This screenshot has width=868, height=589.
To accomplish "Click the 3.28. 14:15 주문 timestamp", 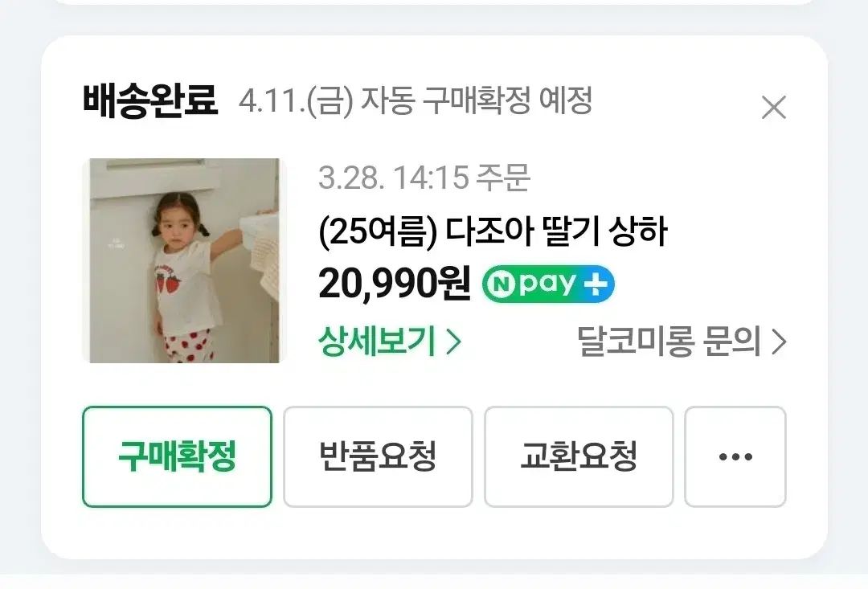I will coord(424,178).
